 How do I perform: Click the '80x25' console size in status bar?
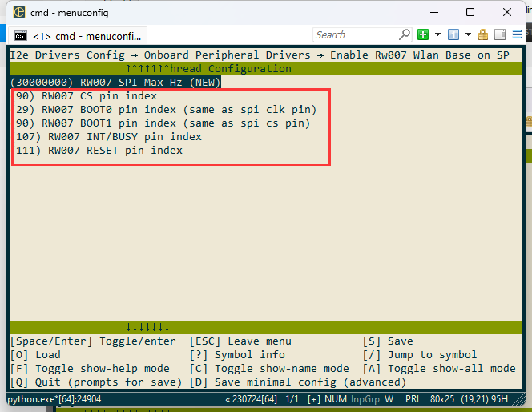(x=442, y=399)
